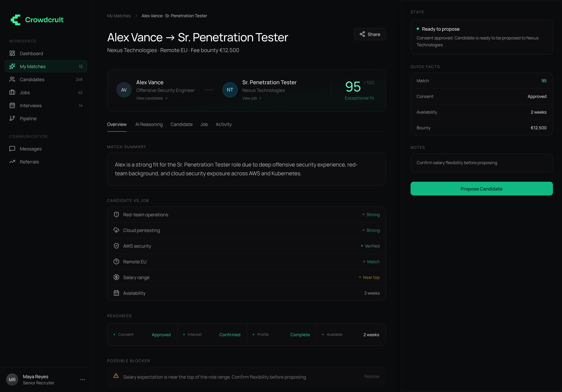Click the Consent Approved quick fact row
The image size is (562, 392).
pos(481,96)
